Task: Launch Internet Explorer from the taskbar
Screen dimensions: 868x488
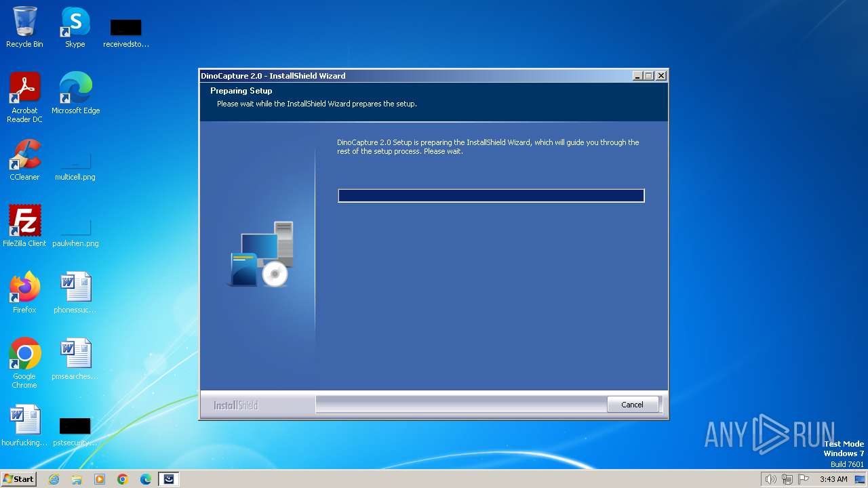Action: point(54,479)
